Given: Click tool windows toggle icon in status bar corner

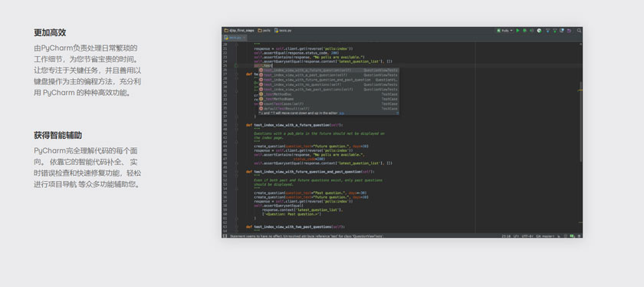Looking at the screenshot, I should 225,236.
